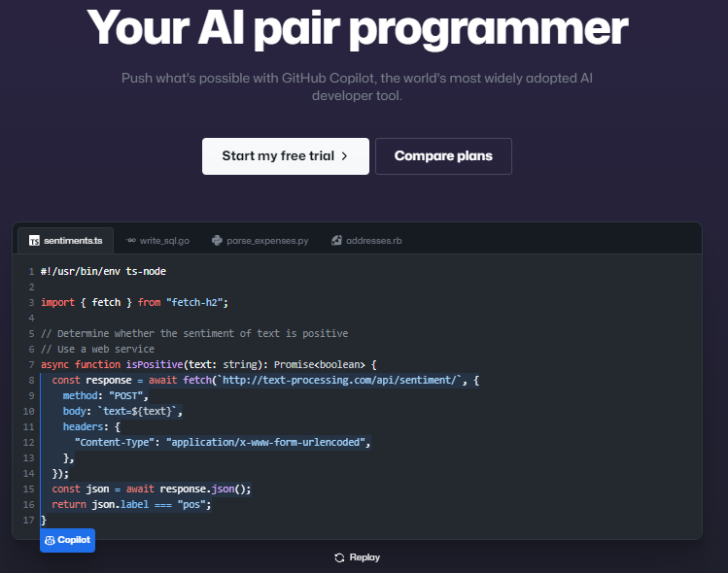Click the method: "POST" line
This screenshot has width=728, height=573.
[x=105, y=396]
